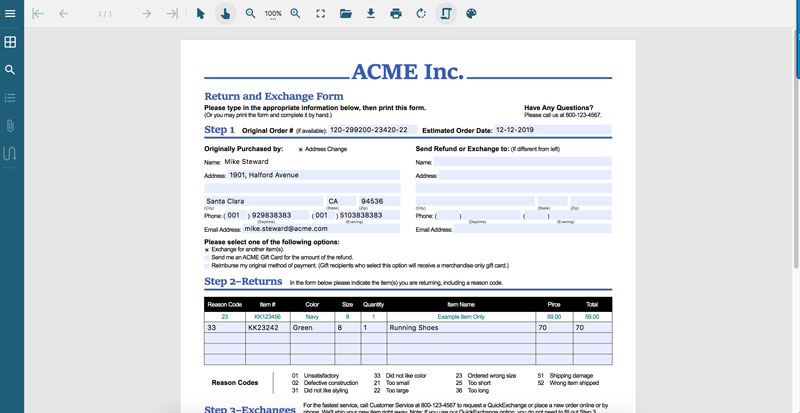Go to next page
Viewport: 800px width, 413px height.
tap(146, 14)
